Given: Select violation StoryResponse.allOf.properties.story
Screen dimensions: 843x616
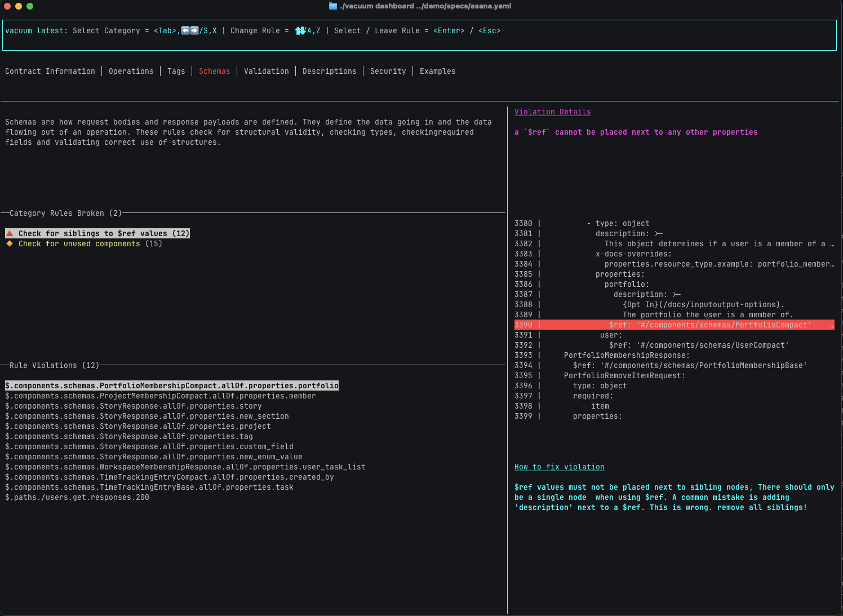Looking at the screenshot, I should 134,406.
